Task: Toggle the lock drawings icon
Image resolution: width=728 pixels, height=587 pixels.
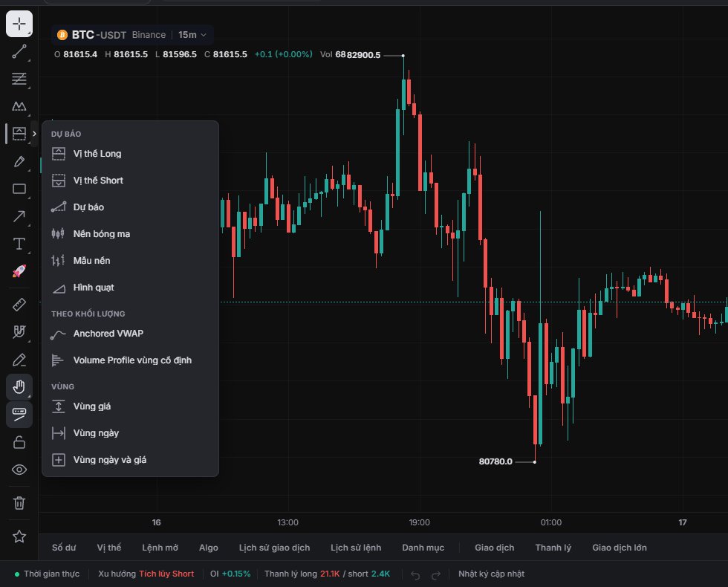Action: [x=19, y=442]
